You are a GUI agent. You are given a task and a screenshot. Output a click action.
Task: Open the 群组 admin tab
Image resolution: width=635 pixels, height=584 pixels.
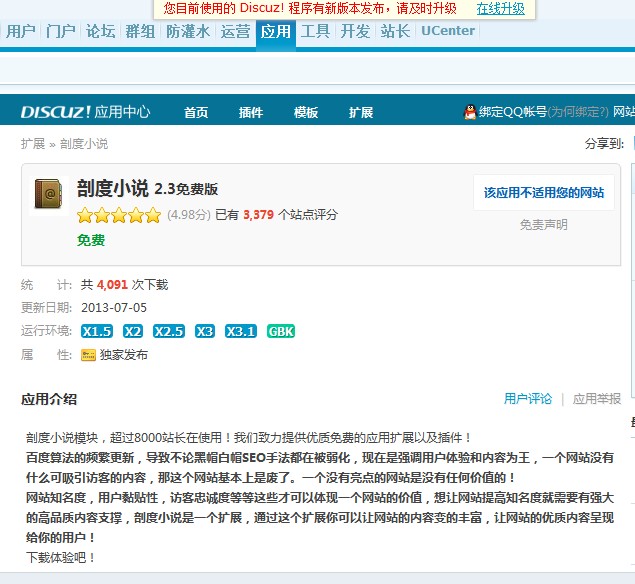click(x=140, y=31)
